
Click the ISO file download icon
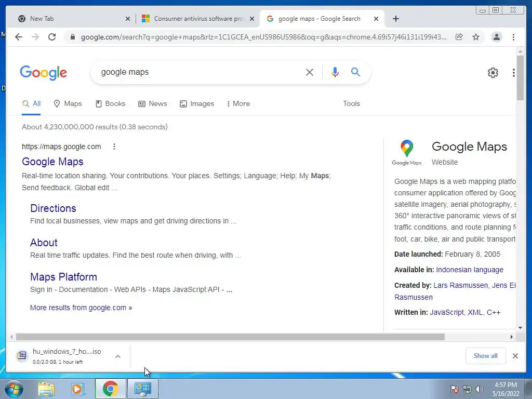pyautogui.click(x=22, y=355)
